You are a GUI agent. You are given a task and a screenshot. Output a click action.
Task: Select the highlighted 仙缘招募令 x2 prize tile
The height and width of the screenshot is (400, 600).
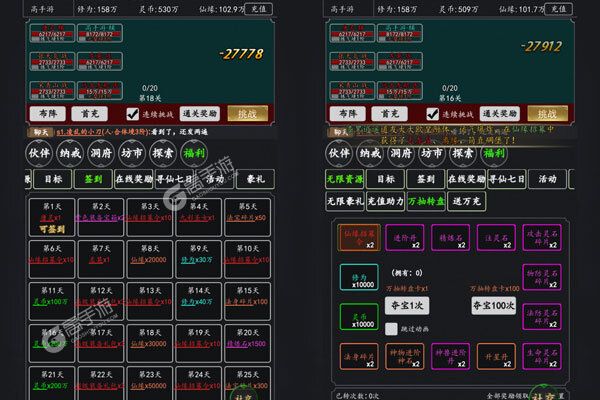tap(359, 238)
